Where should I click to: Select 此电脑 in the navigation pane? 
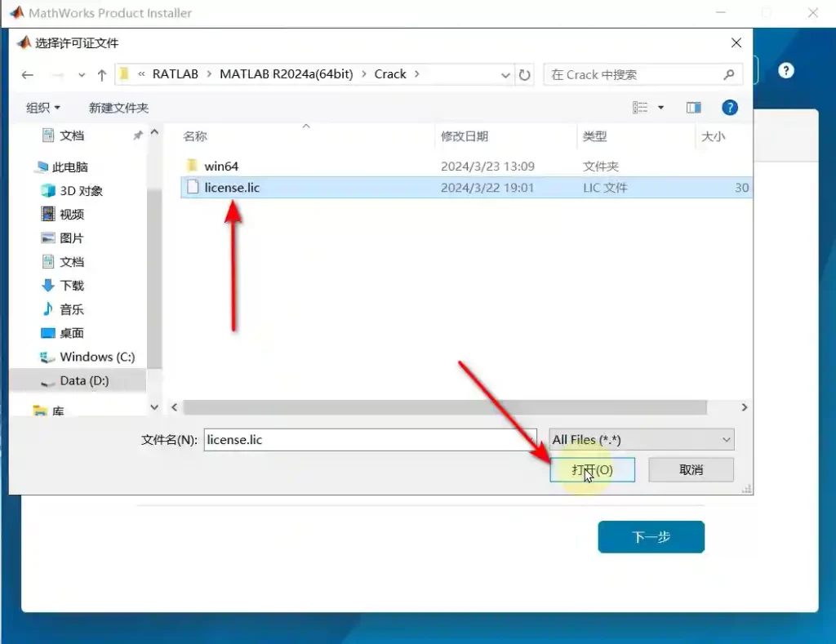click(x=69, y=167)
